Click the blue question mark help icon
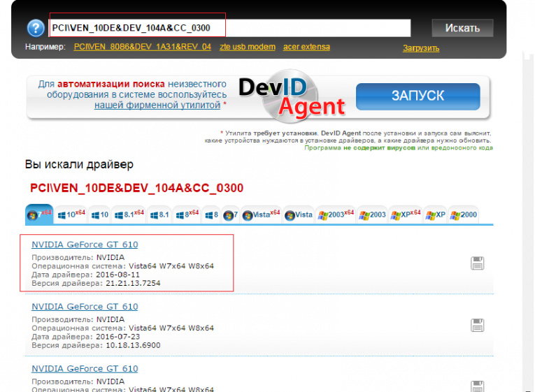Screen dimensions: 535x392 click(x=36, y=28)
